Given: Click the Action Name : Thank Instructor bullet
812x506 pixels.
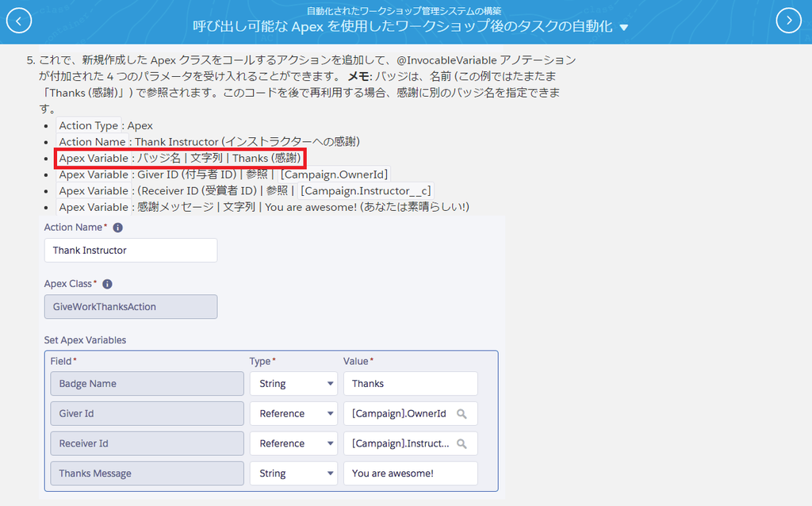Looking at the screenshot, I should tap(209, 141).
